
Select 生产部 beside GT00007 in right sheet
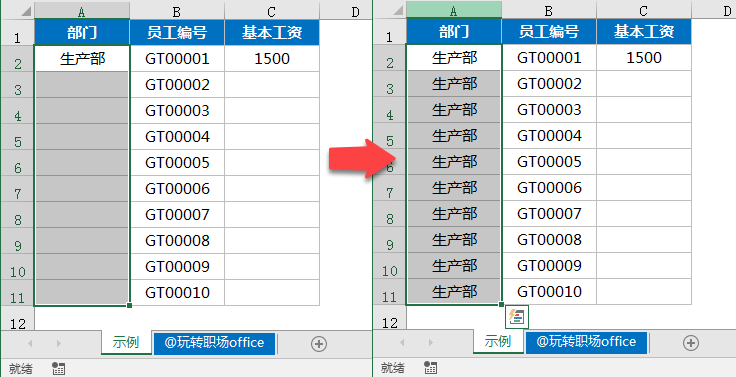coord(454,214)
